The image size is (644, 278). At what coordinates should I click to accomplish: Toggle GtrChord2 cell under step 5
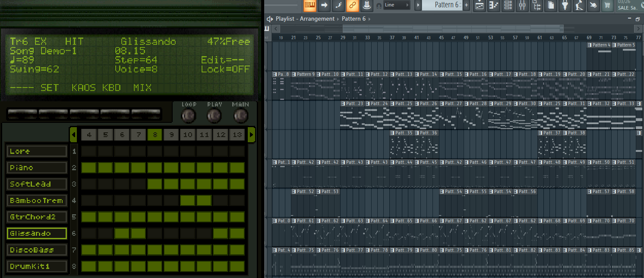click(105, 217)
